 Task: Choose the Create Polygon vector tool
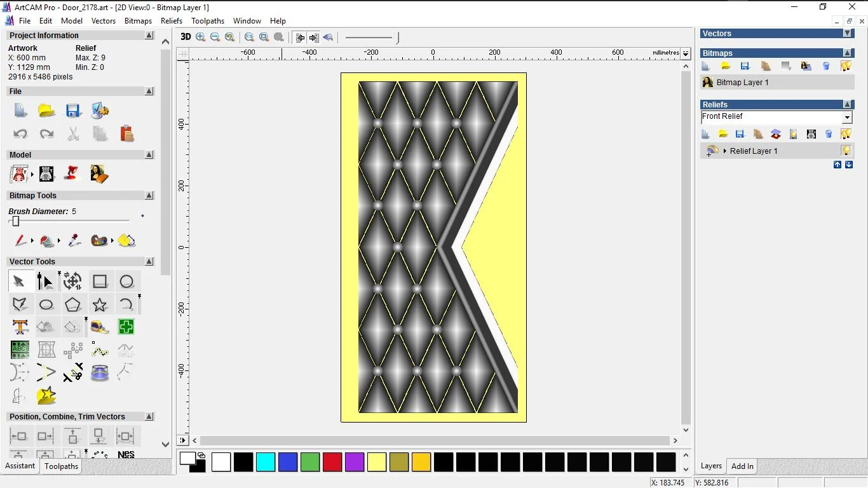pos(73,305)
